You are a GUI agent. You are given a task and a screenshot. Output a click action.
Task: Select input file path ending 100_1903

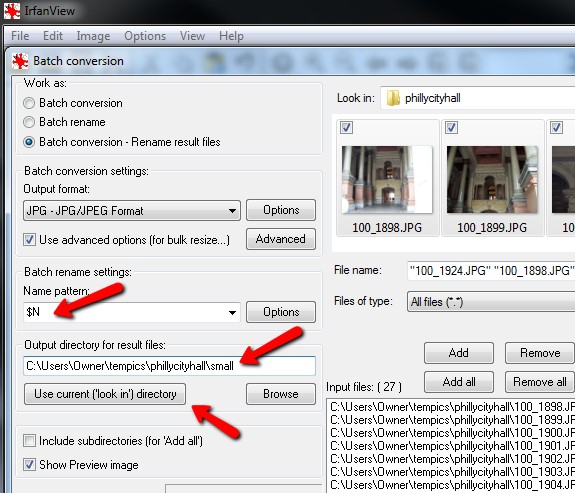[x=452, y=472]
